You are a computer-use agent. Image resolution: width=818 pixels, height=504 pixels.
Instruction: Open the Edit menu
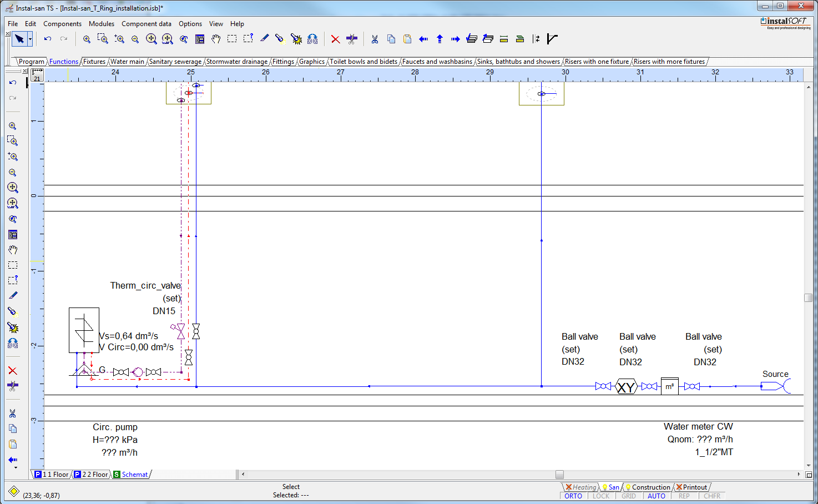tap(31, 24)
